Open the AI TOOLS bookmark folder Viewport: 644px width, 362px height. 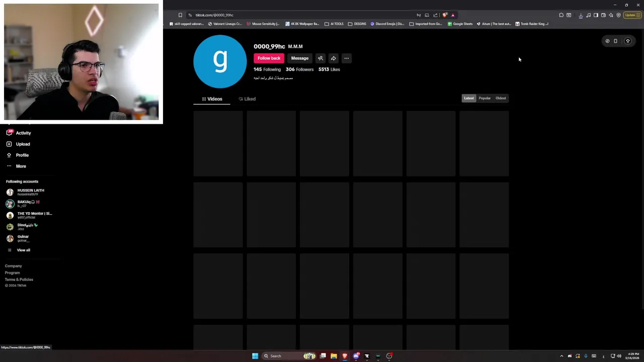pyautogui.click(x=334, y=24)
